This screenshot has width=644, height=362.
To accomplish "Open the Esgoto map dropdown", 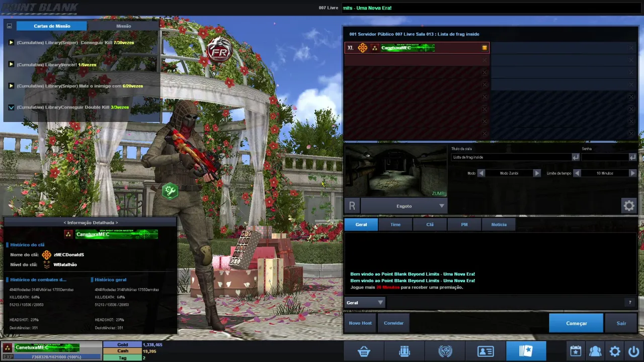I will click(404, 206).
